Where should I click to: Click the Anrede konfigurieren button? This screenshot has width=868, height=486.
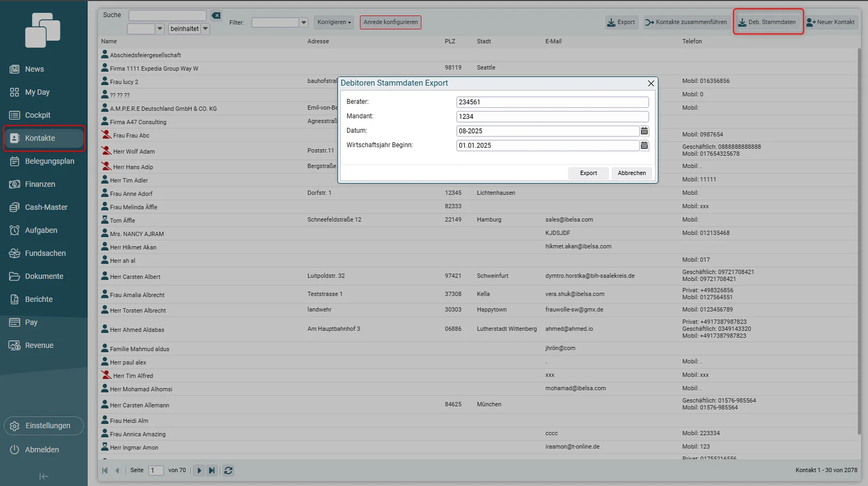[x=391, y=22]
